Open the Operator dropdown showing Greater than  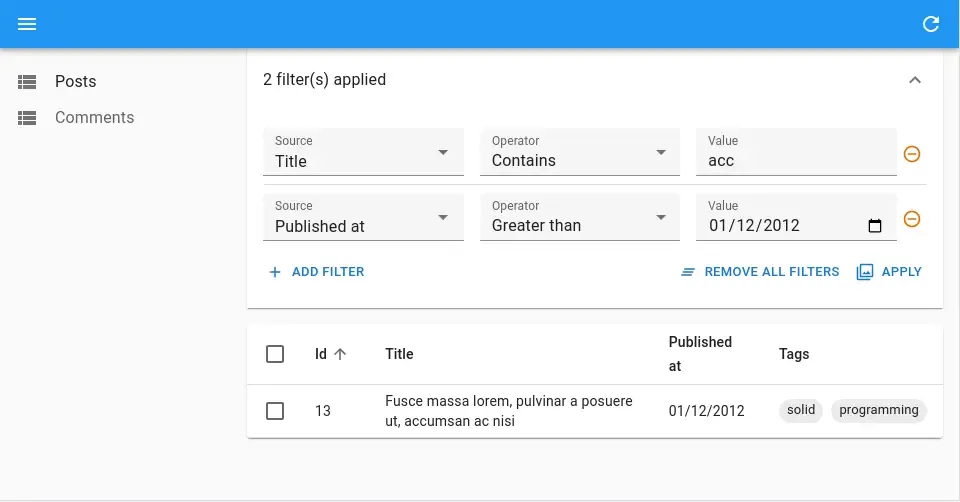579,218
